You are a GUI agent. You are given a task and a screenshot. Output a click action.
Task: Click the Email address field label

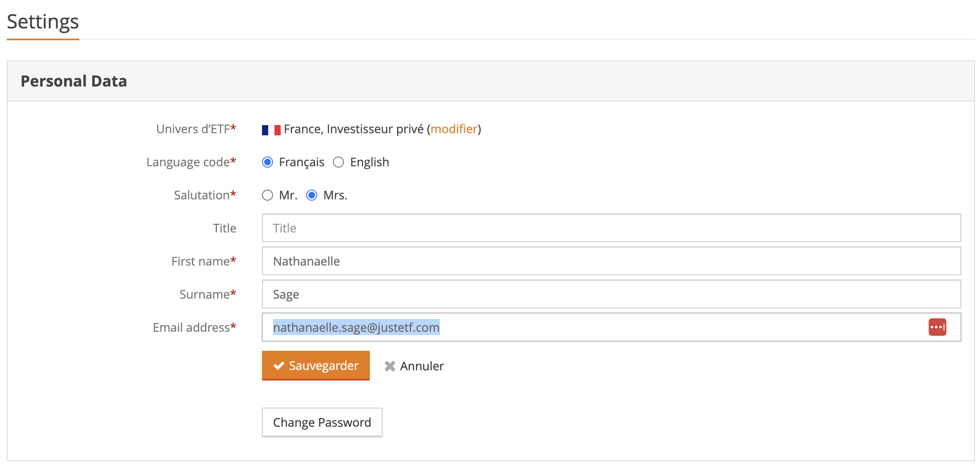click(194, 327)
